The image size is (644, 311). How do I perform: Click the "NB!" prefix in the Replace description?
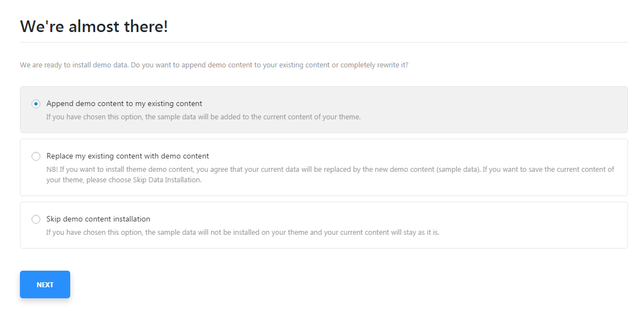coord(53,170)
